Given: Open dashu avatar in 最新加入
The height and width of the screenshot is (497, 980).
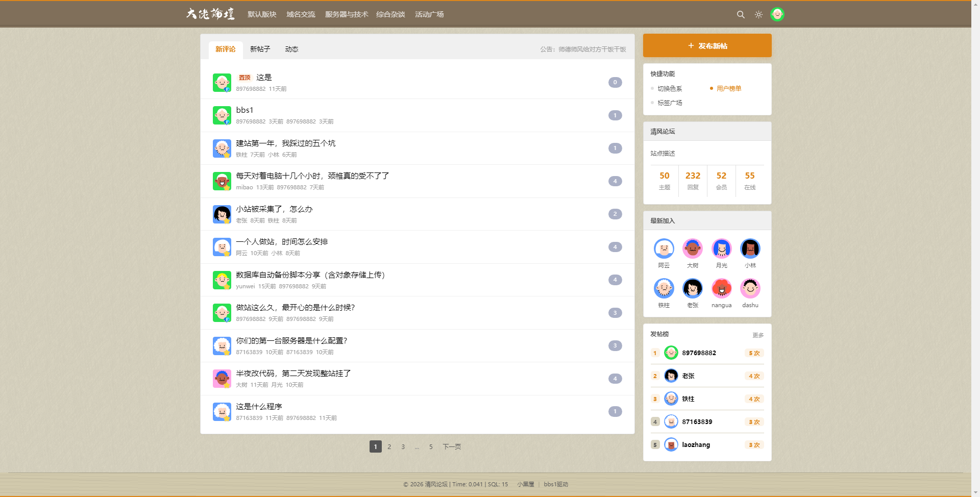Looking at the screenshot, I should click(x=750, y=288).
